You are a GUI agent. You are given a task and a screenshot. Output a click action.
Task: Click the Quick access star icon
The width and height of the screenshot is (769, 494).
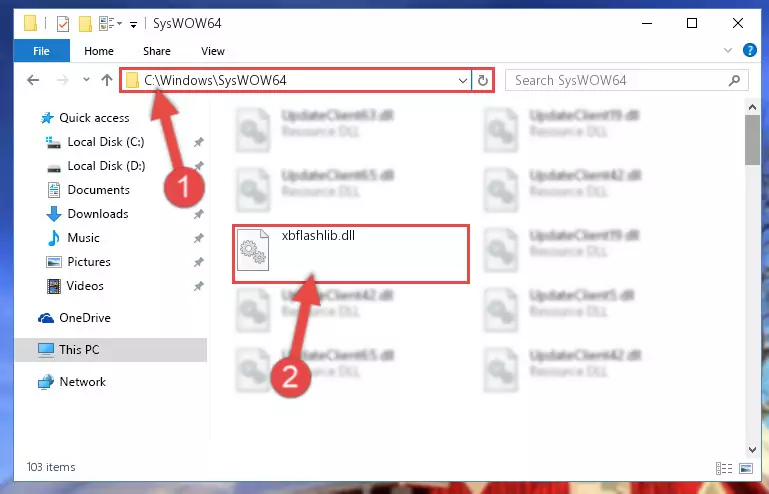(47, 118)
